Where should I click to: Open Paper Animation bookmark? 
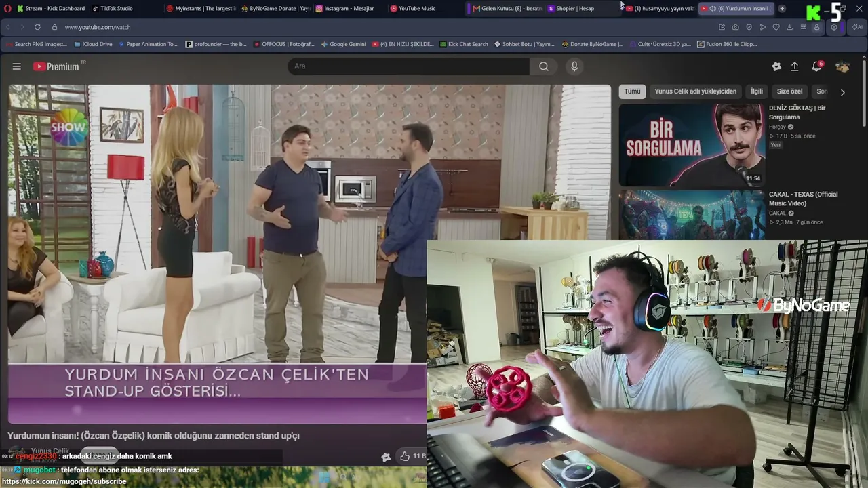point(148,44)
